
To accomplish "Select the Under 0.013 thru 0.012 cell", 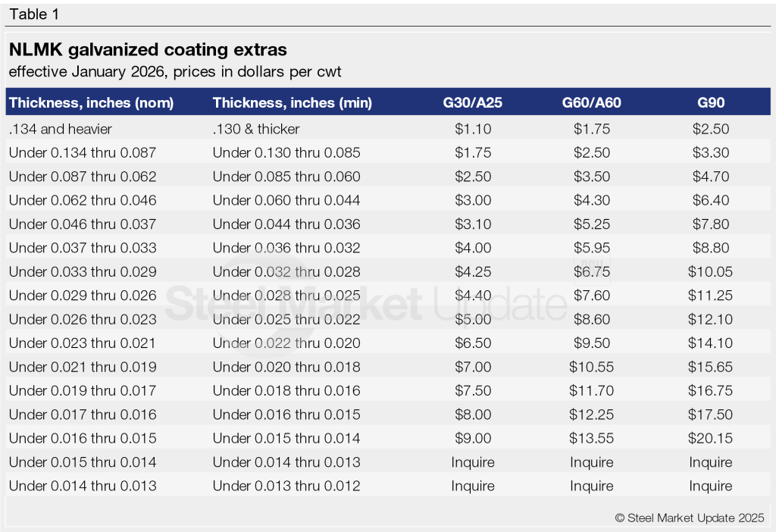I will pyautogui.click(x=286, y=486).
